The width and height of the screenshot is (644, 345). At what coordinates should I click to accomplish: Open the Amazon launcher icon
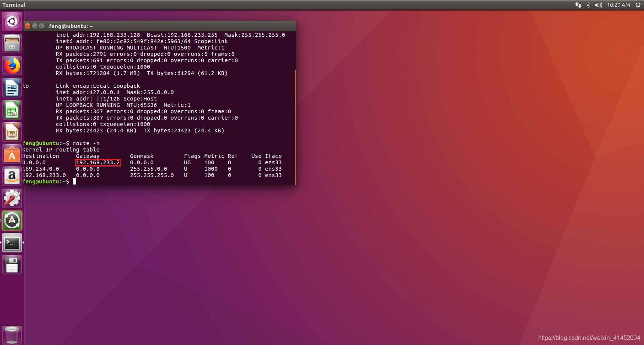click(x=12, y=176)
